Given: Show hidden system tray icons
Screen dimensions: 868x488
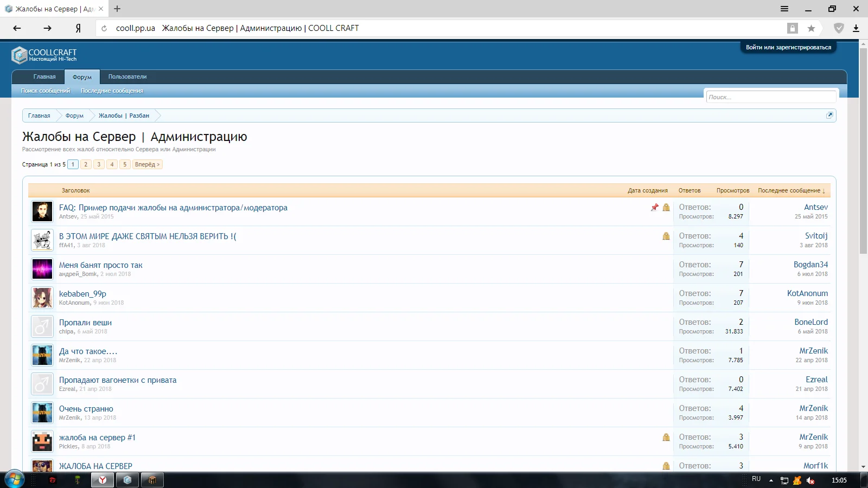Looking at the screenshot, I should pyautogui.click(x=771, y=480).
